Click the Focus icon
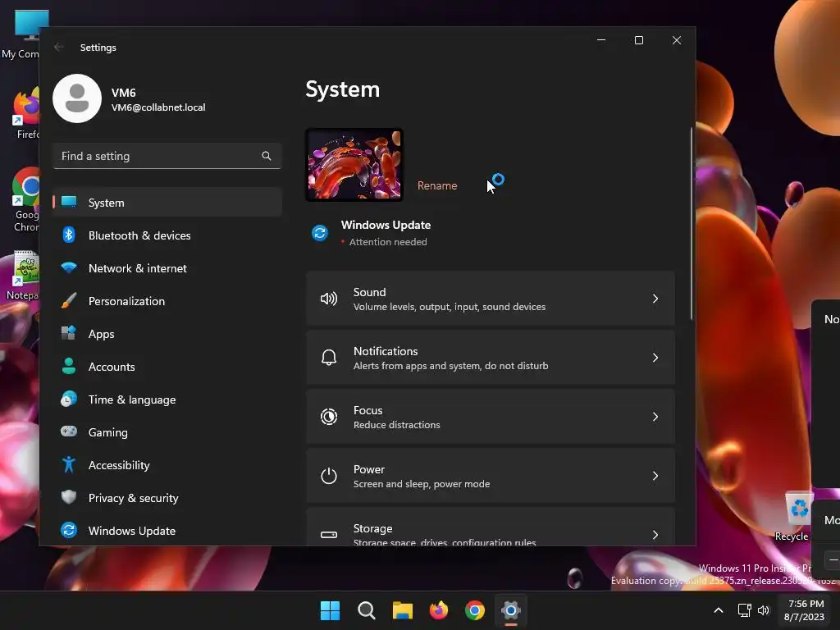Screen dimensions: 840x630 click(329, 416)
